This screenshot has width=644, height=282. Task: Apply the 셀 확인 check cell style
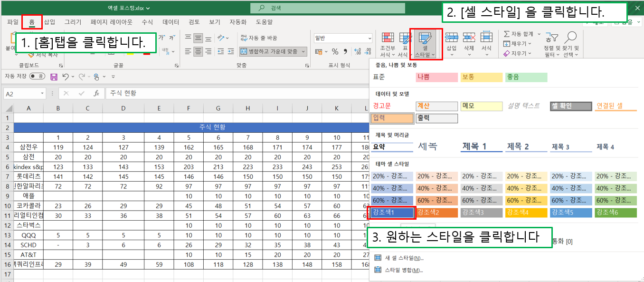[x=571, y=106]
